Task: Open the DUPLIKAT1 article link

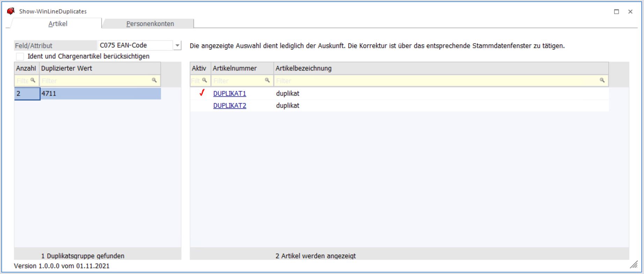Action: [230, 94]
